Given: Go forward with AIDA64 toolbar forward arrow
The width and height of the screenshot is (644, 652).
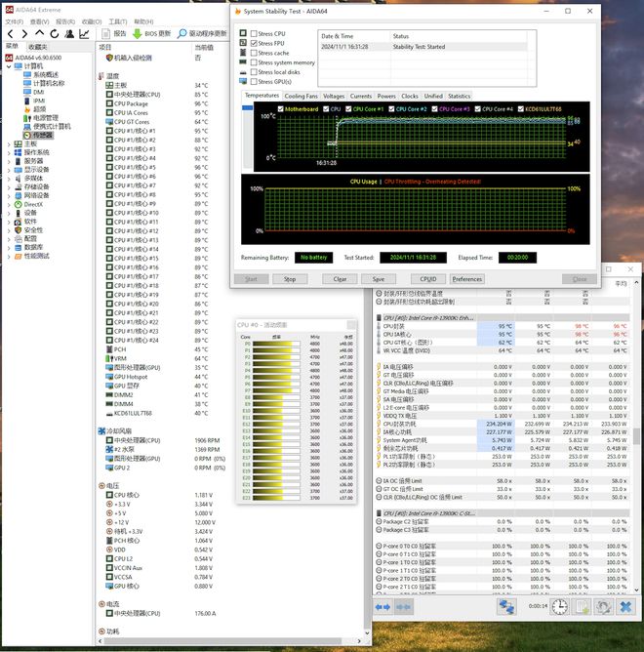Looking at the screenshot, I should 24,34.
